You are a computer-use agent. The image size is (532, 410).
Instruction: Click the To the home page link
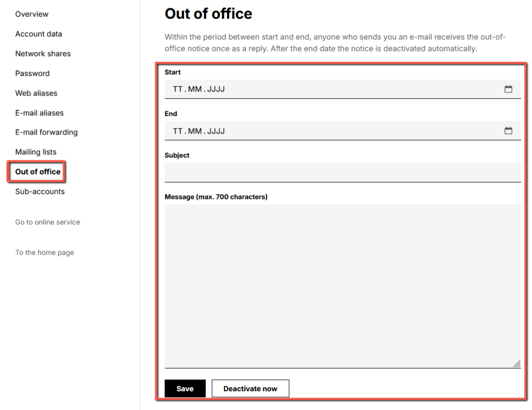click(45, 253)
